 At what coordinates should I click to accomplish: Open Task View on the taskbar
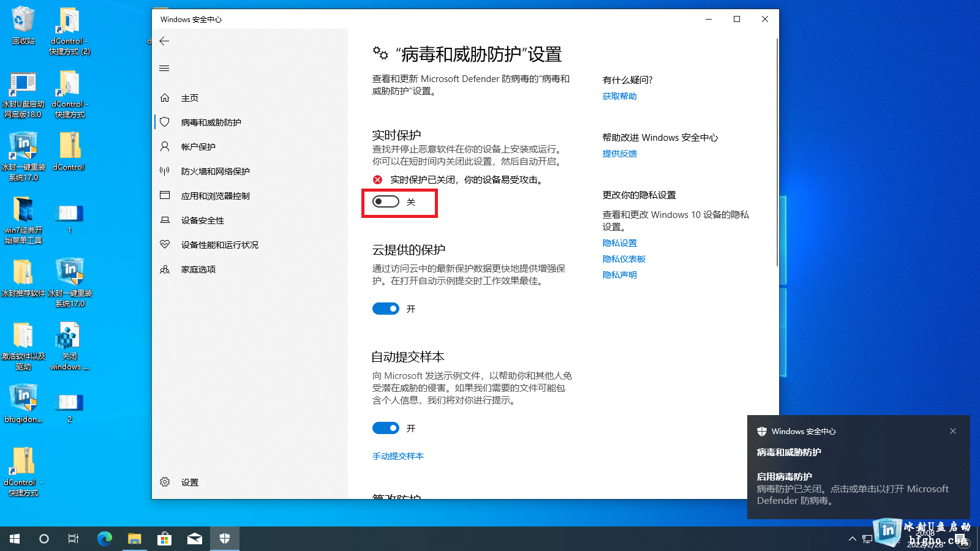point(73,539)
